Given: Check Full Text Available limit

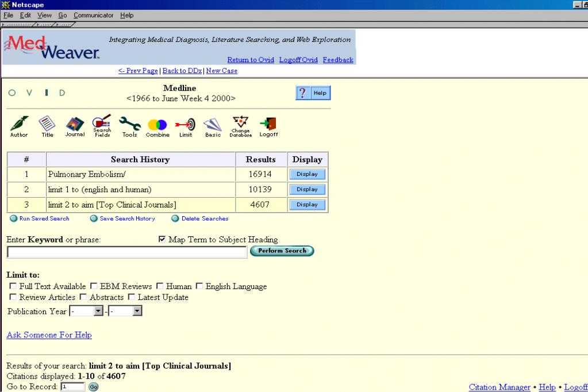Looking at the screenshot, I should [13, 286].
